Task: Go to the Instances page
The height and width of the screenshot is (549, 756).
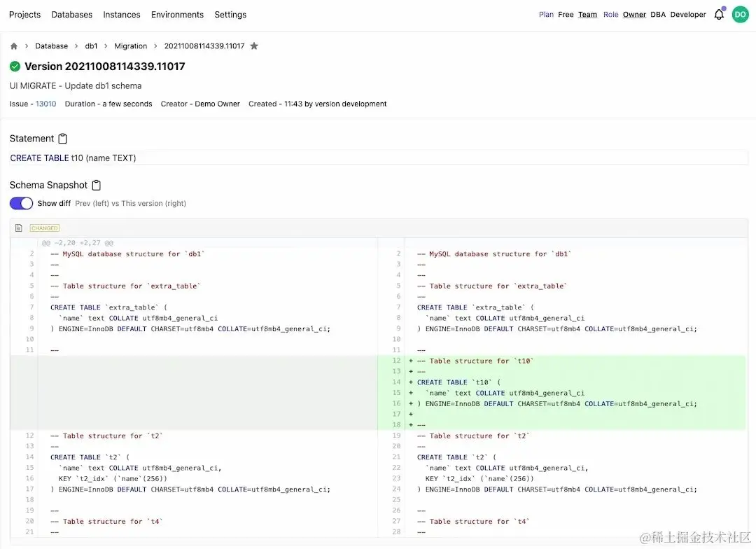Action: 122,15
